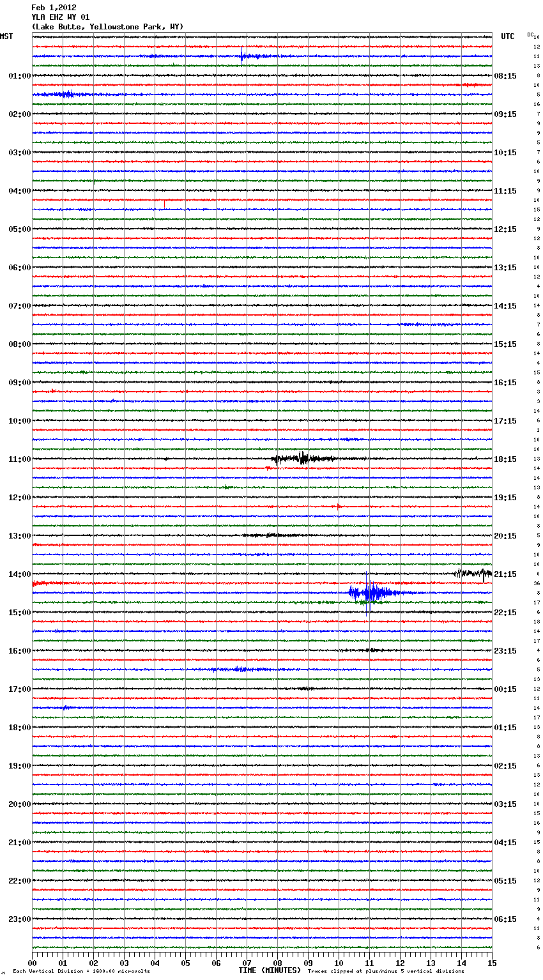Select the 18:00 MST row label
The width and height of the screenshot is (543, 980).
coord(20,728)
